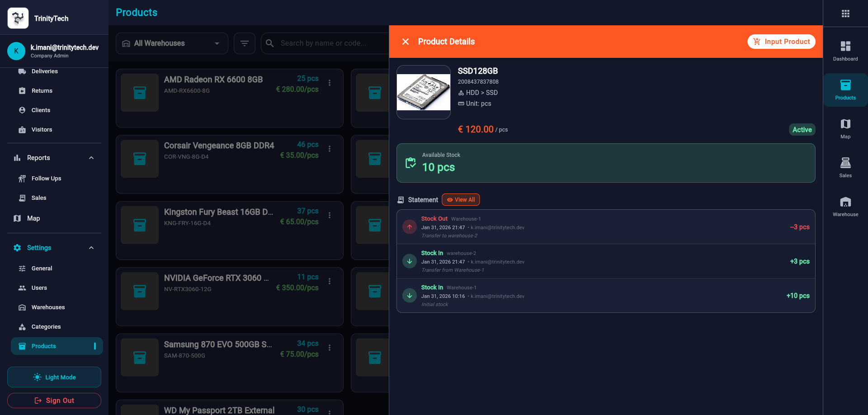Open Warehouse icon in right rail
This screenshot has height=415, width=868.
click(x=845, y=206)
